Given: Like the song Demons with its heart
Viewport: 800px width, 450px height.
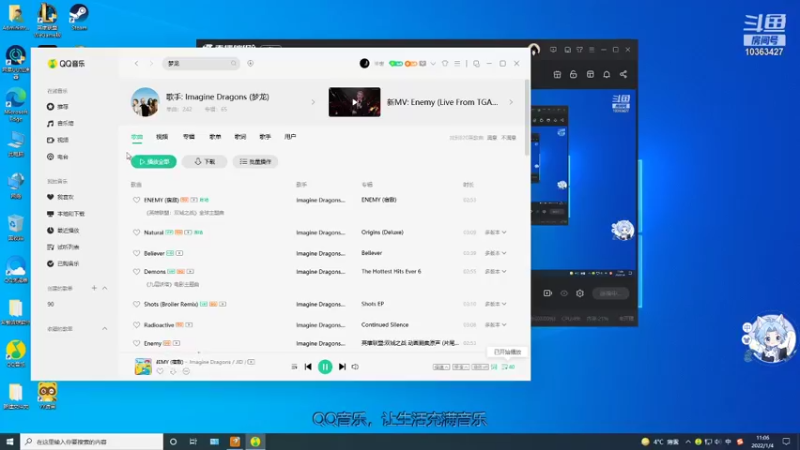Looking at the screenshot, I should [136, 272].
